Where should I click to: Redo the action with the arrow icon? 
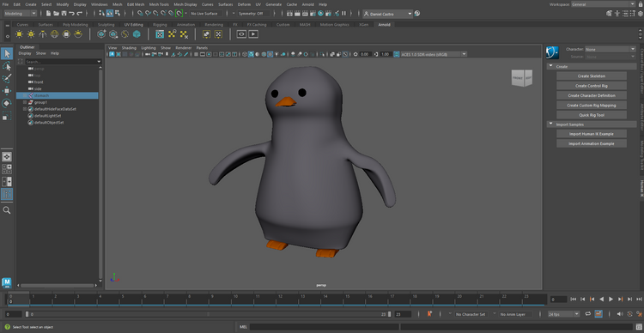coord(80,14)
